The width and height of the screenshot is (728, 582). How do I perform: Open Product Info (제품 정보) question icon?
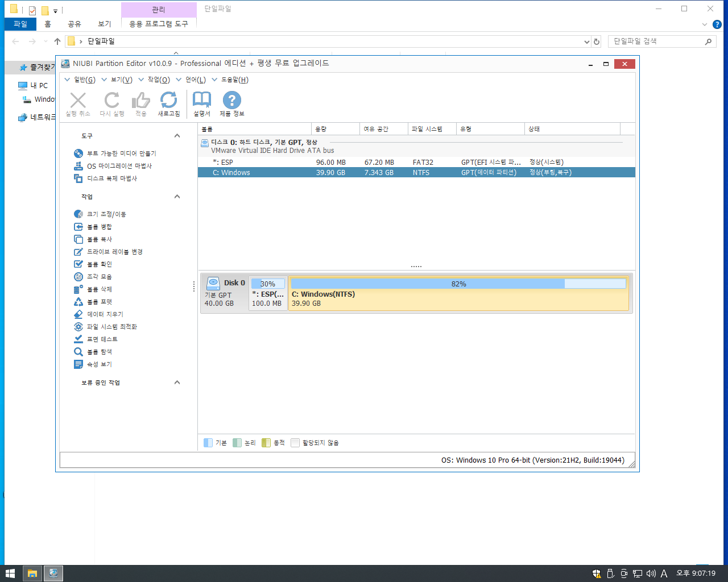[x=231, y=101]
